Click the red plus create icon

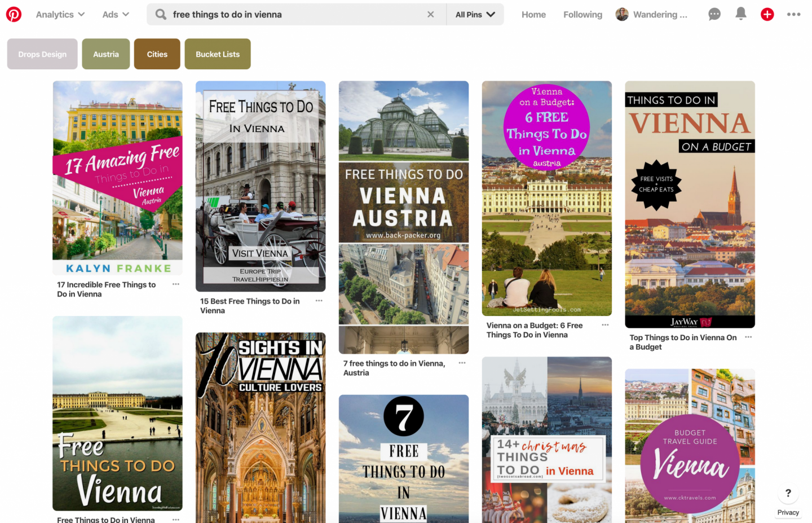[x=767, y=14]
